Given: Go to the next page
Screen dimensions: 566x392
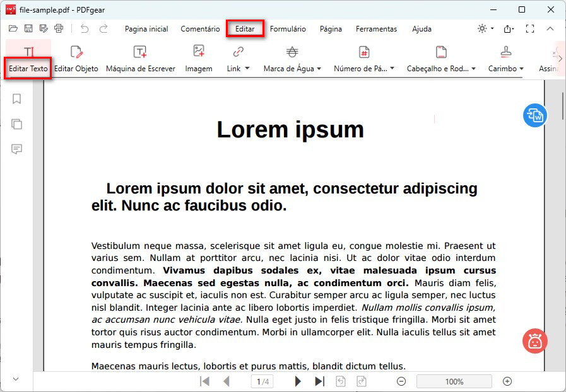Looking at the screenshot, I should pyautogui.click(x=298, y=381).
